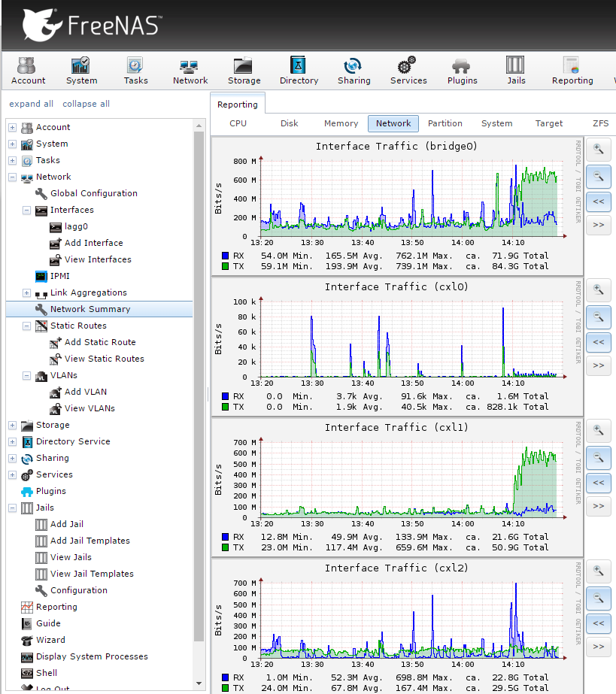
Task: Click the Sharing toolbar icon
Action: 354,71
